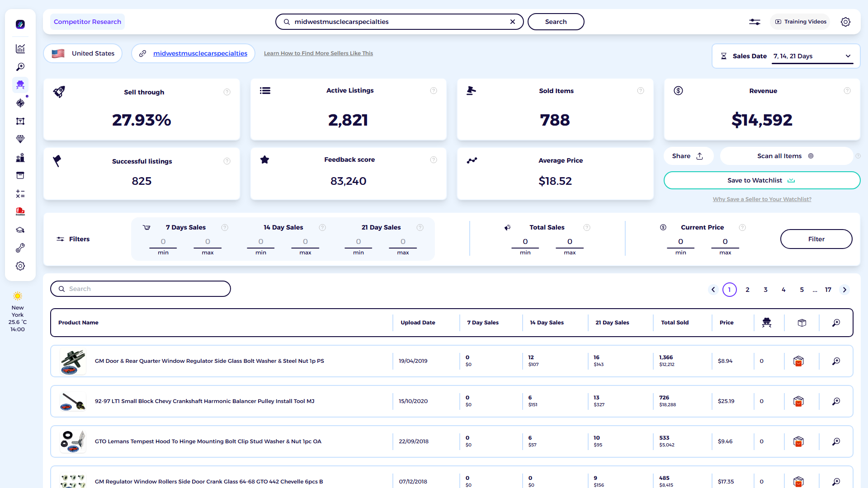This screenshot has height=488, width=868.
Task: Click the New York weather widget
Action: [18, 312]
